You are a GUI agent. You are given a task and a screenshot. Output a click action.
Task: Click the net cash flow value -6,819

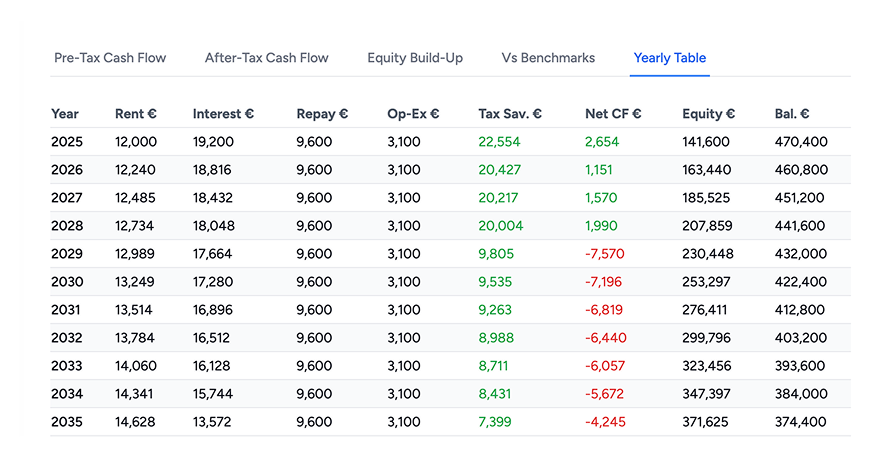[x=604, y=310]
